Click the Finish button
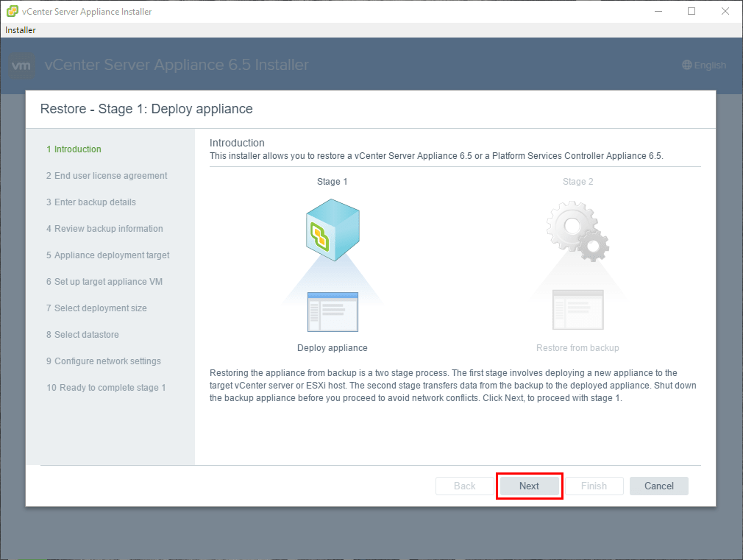This screenshot has height=560, width=743. point(594,486)
